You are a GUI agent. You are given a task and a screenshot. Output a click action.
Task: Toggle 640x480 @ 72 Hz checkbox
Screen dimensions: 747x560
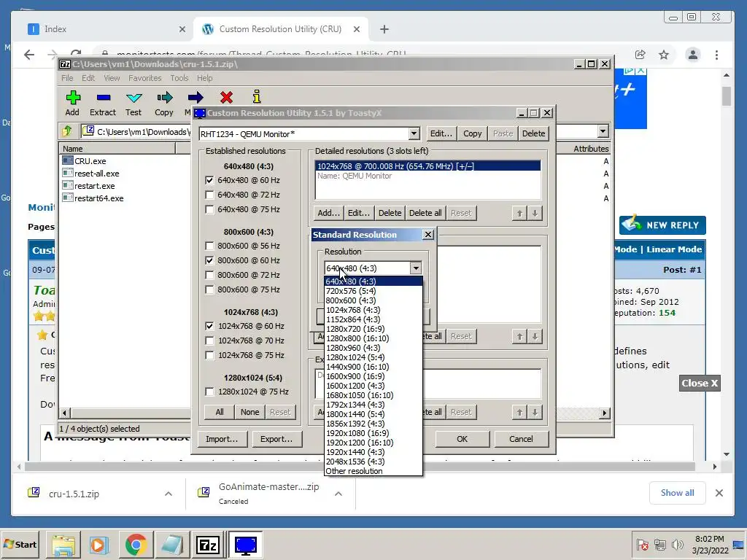(x=209, y=195)
